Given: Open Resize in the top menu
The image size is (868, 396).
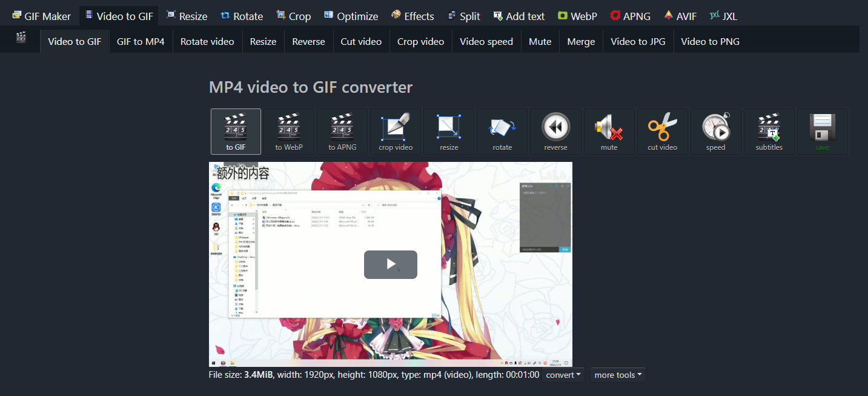Looking at the screenshot, I should tap(187, 16).
